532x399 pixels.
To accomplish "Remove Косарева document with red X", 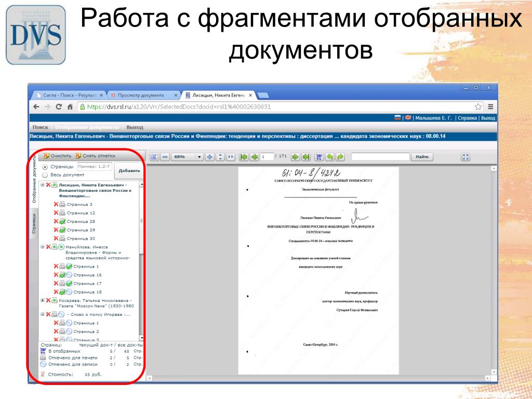I will coord(48,300).
